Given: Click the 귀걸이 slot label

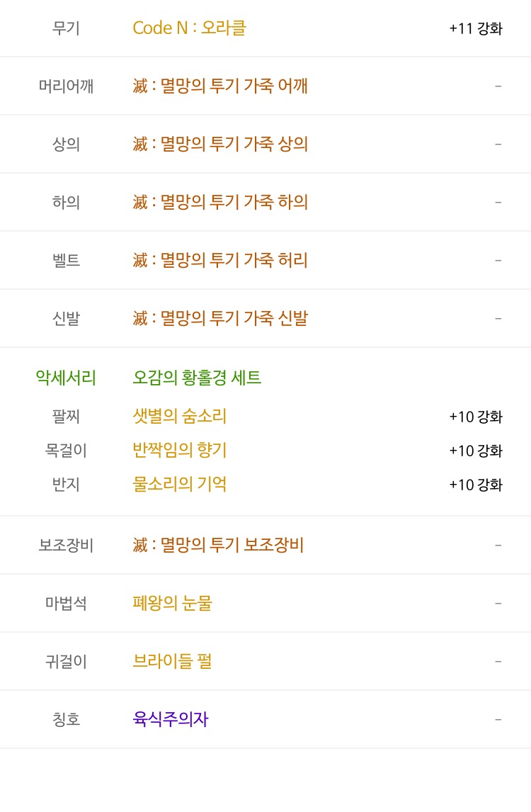Looking at the screenshot, I should point(66,662).
